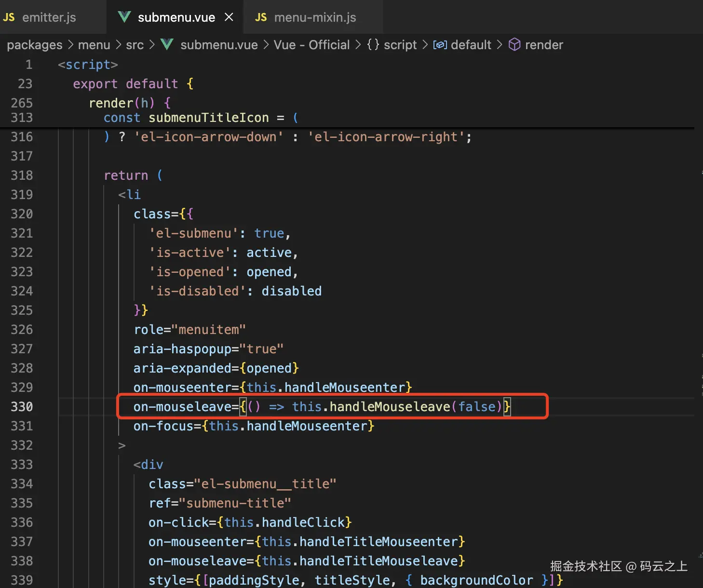Close the submenu.vue tab
The height and width of the screenshot is (588, 703).
point(229,17)
